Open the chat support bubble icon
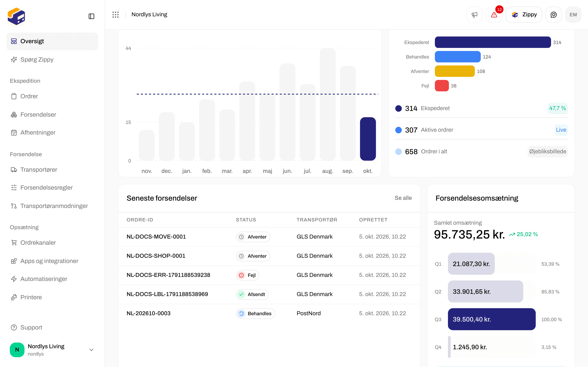The width and height of the screenshot is (588, 367). point(553,14)
